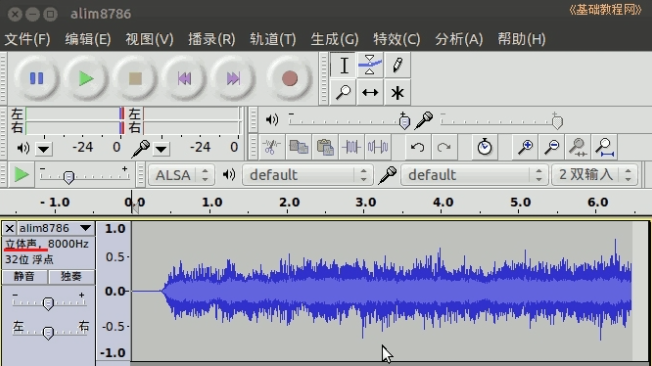The height and width of the screenshot is (366, 652).
Task: Select the Selection (I-beam) tool
Action: (x=343, y=65)
